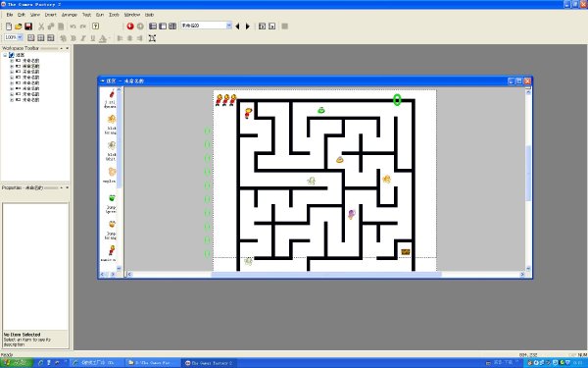Select the red dynamite object in object list
This screenshot has height=368, width=588.
pyautogui.click(x=112, y=94)
